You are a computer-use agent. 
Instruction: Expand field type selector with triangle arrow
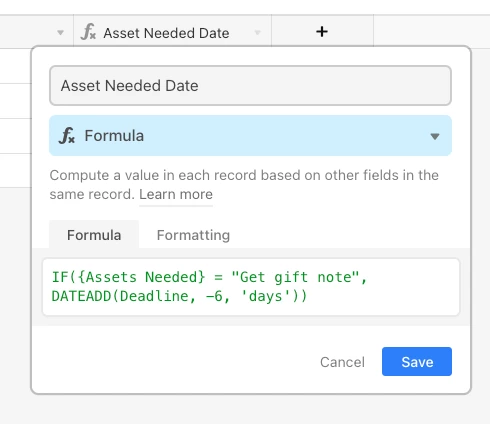tap(435, 136)
